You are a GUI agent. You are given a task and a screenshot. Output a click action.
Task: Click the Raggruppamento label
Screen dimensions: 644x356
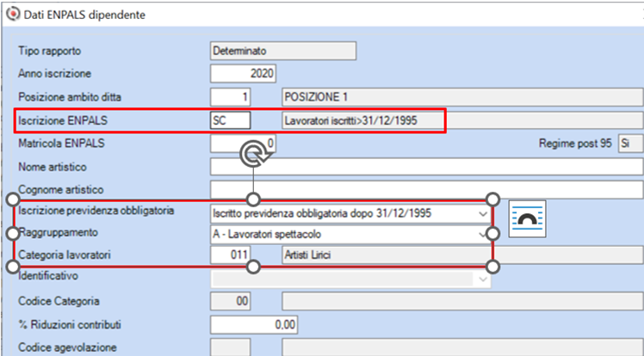(x=58, y=232)
